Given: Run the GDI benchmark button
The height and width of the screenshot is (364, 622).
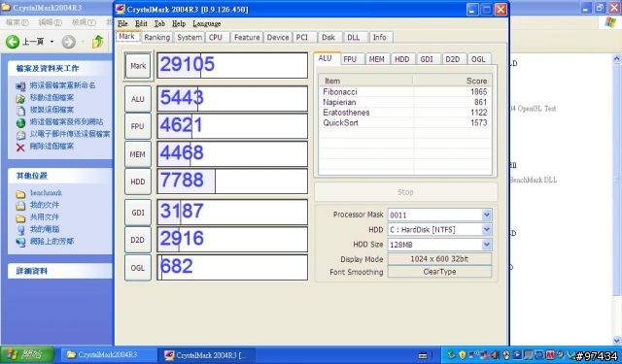Looking at the screenshot, I should [x=138, y=213].
